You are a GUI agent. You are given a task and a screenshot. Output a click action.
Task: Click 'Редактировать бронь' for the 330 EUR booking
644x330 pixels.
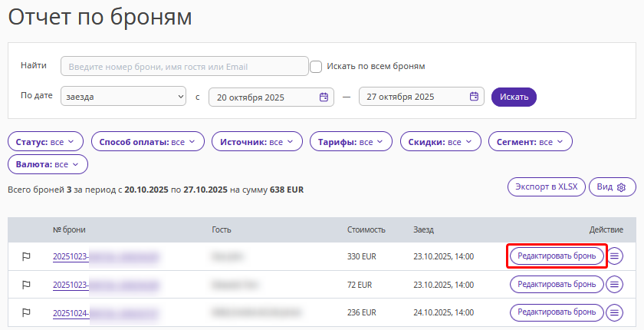coord(557,256)
